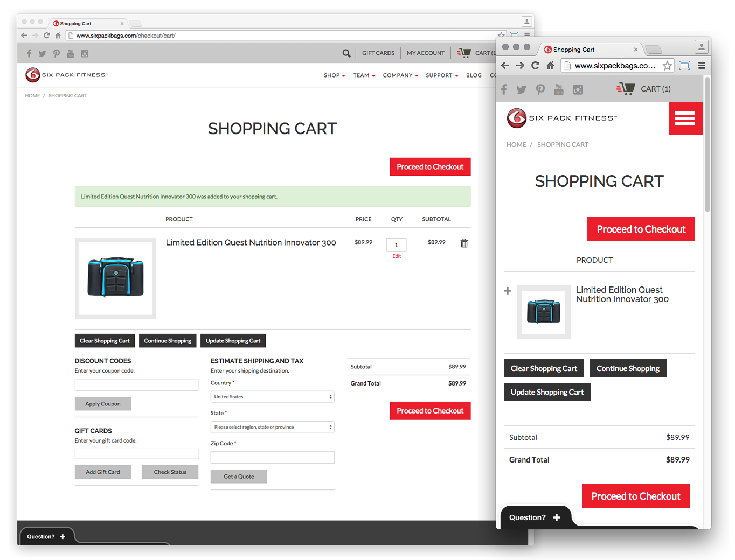Image resolution: width=735 pixels, height=560 pixels.
Task: Click Six Pack Fitness logo in large window
Action: [66, 75]
